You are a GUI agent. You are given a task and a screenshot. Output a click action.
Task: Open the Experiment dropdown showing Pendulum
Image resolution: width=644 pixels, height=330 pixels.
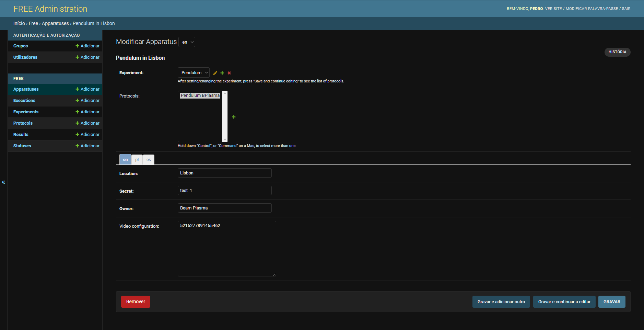coord(194,73)
